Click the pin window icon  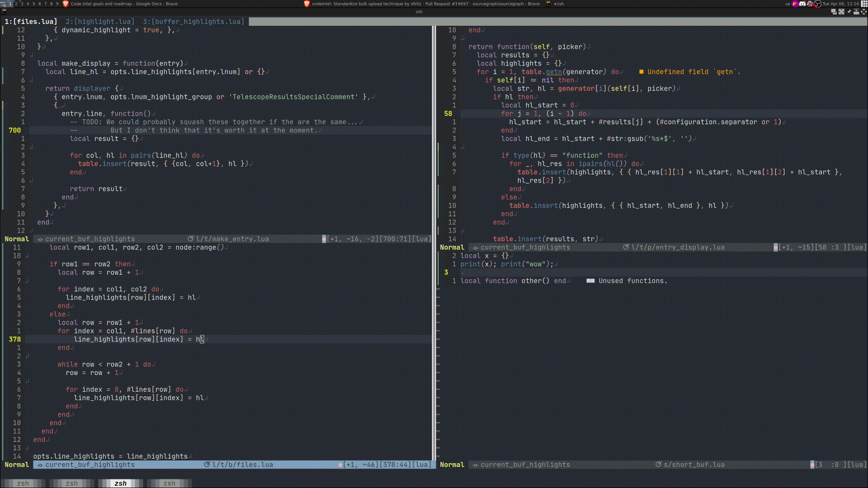click(x=849, y=12)
